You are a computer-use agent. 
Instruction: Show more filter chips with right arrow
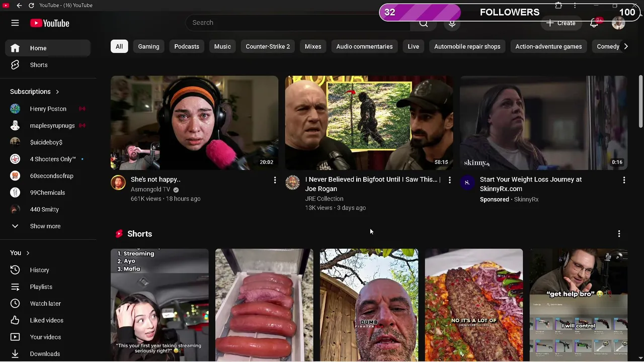[x=625, y=46]
